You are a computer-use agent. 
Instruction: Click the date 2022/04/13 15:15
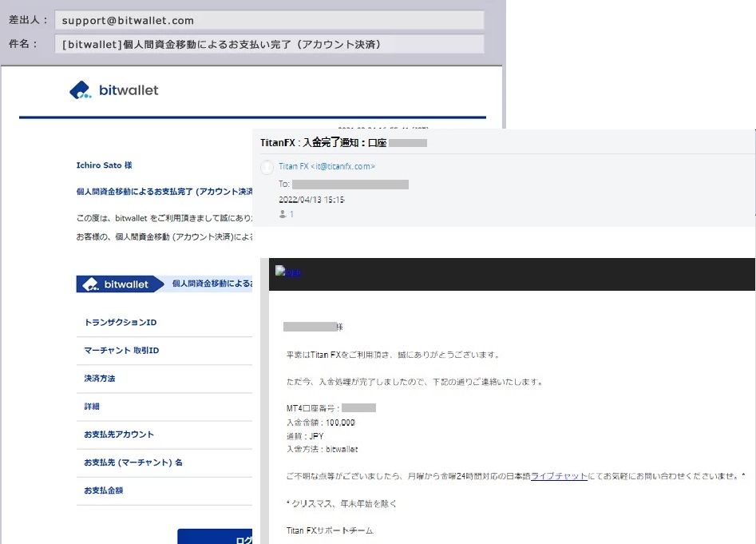tap(311, 200)
